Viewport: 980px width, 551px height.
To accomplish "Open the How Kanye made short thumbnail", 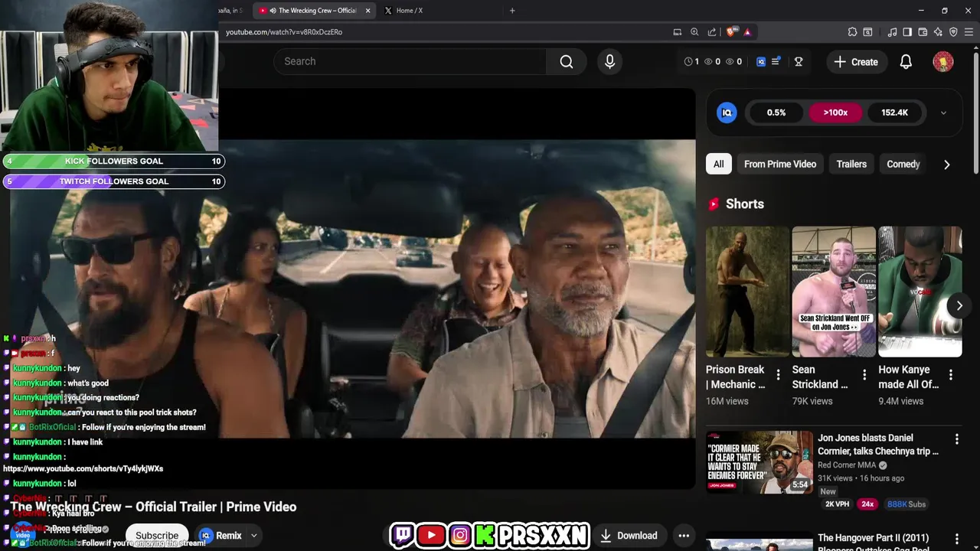I will 920,292.
